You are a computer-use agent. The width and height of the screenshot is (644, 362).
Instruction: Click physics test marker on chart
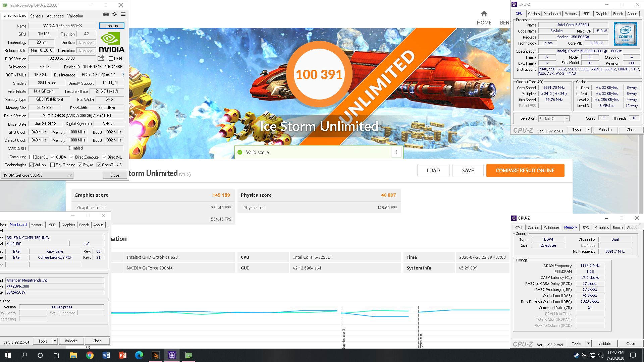click(x=421, y=341)
